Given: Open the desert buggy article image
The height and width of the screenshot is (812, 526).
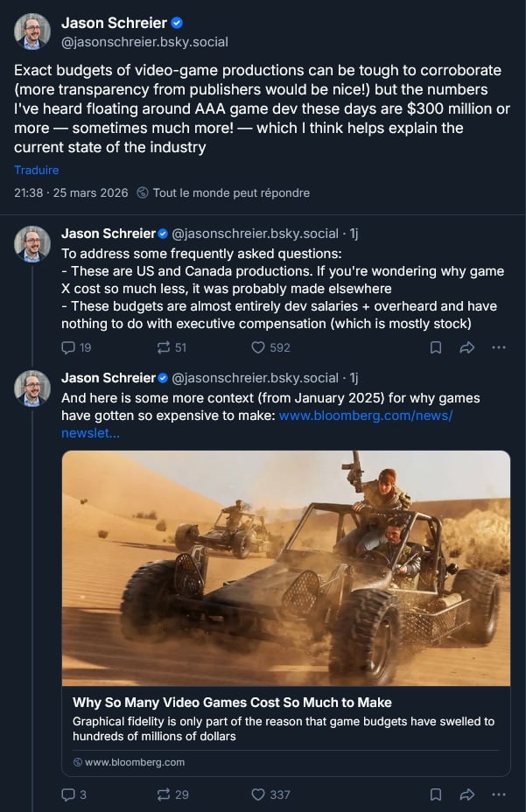Looking at the screenshot, I should [285, 568].
